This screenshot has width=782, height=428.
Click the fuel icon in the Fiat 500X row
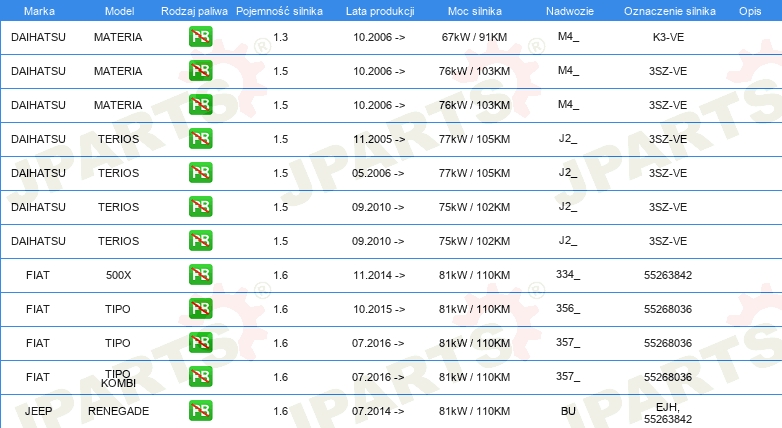click(x=200, y=274)
